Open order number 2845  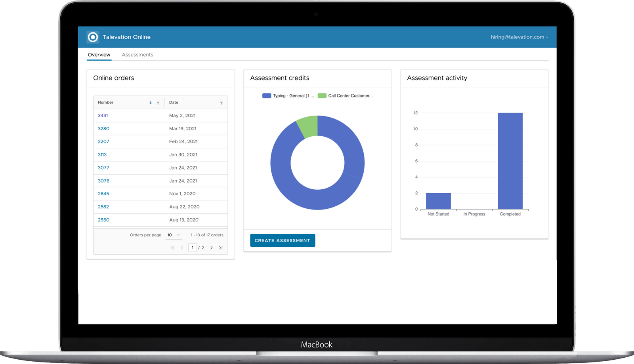(103, 194)
